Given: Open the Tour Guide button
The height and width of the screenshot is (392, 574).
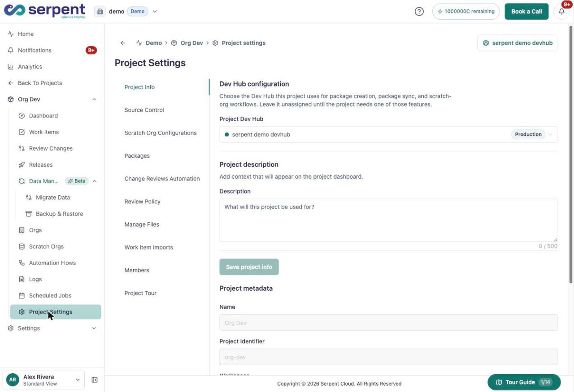Looking at the screenshot, I should coord(524,382).
